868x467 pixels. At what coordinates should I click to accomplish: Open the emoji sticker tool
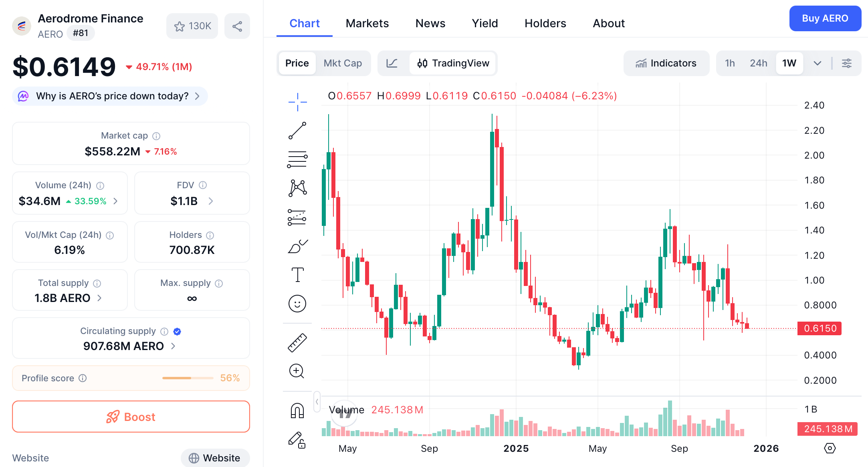click(x=297, y=304)
